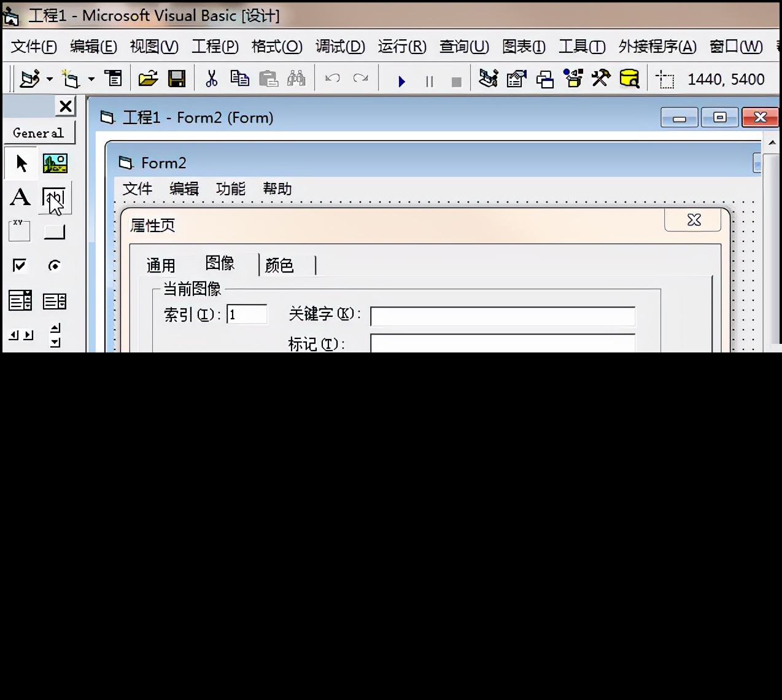Close the 属性页 dialog
Image resolution: width=782 pixels, height=700 pixels.
coord(693,220)
